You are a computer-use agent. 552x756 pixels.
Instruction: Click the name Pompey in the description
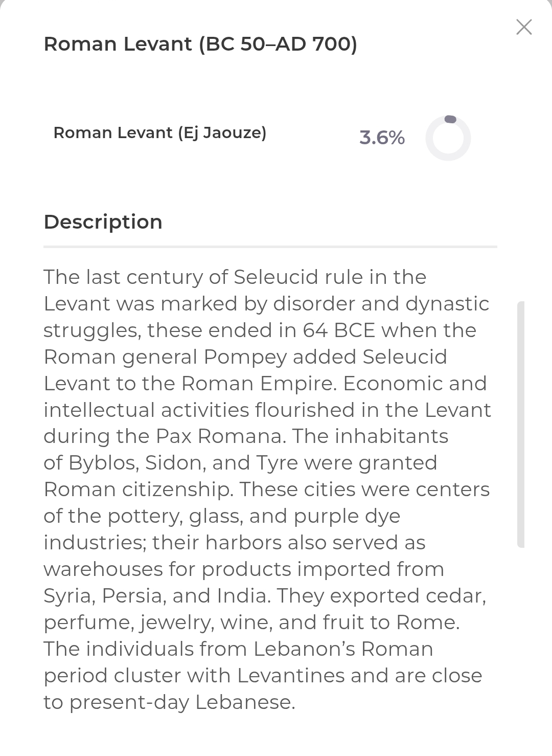tap(245, 357)
